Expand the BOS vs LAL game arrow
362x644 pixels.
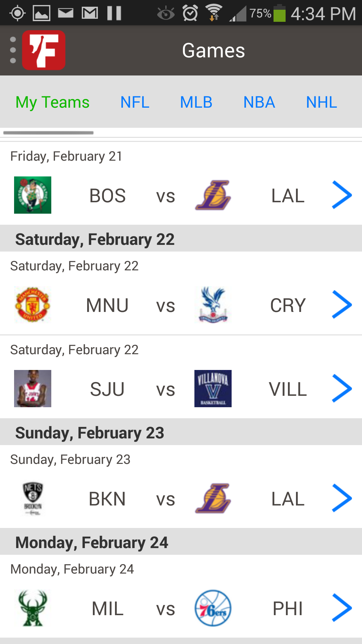[342, 195]
